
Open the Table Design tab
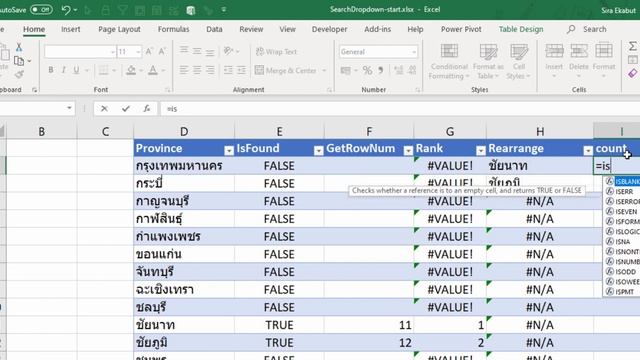521,29
